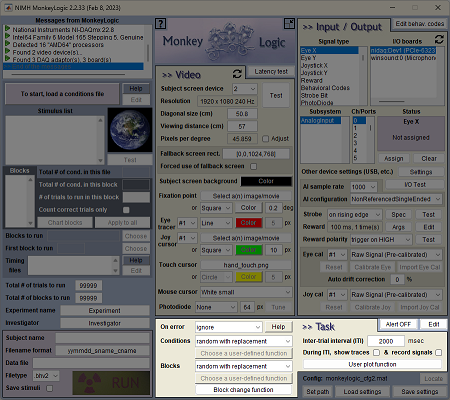Open Fixation point shape Square dropdown
The image size is (450, 400).
pyautogui.click(x=216, y=208)
